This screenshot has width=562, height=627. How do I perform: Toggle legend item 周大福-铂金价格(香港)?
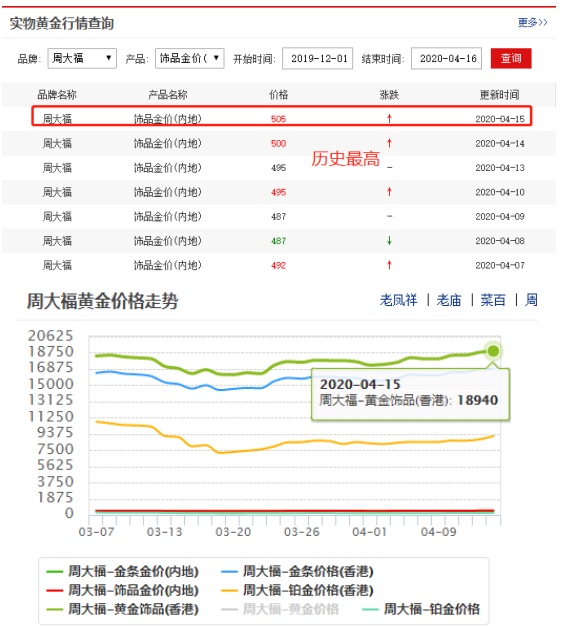tap(297, 590)
